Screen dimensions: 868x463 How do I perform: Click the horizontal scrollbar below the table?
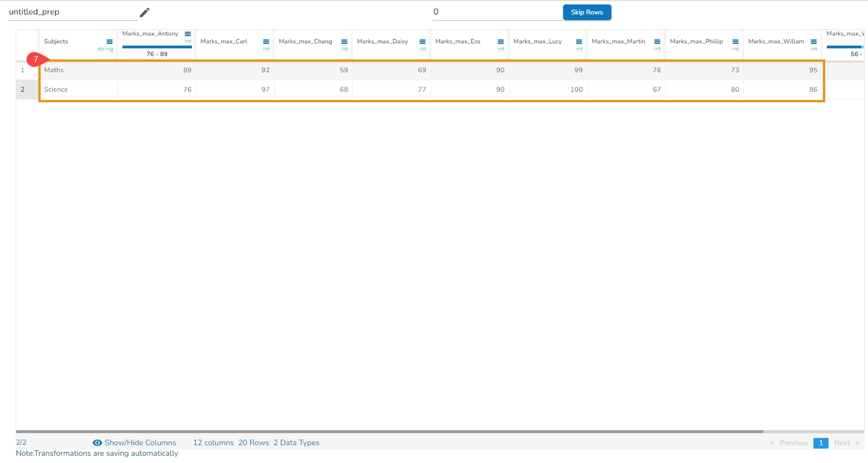tap(389, 431)
